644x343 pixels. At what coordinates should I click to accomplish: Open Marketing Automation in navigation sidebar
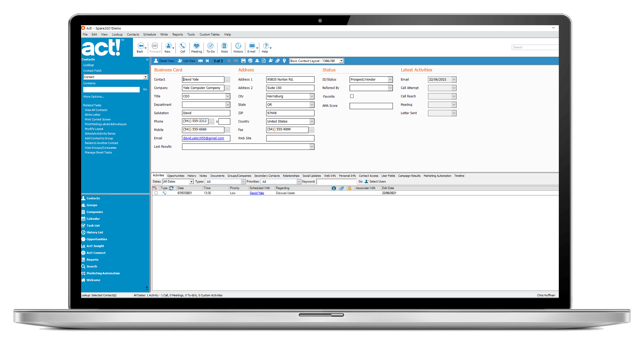coord(101,273)
